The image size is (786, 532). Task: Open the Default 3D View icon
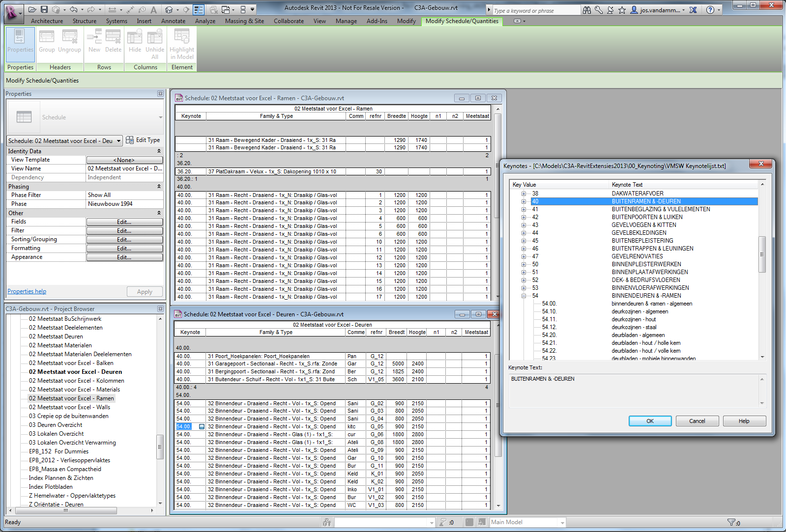coord(169,9)
